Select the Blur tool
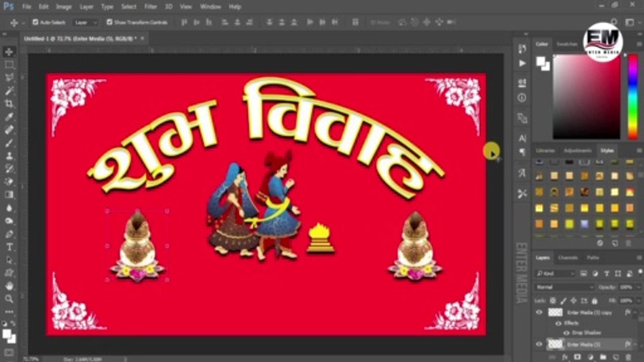 (x=9, y=208)
